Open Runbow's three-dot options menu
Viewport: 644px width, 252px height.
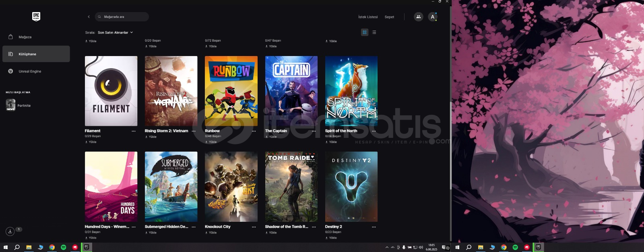254,131
